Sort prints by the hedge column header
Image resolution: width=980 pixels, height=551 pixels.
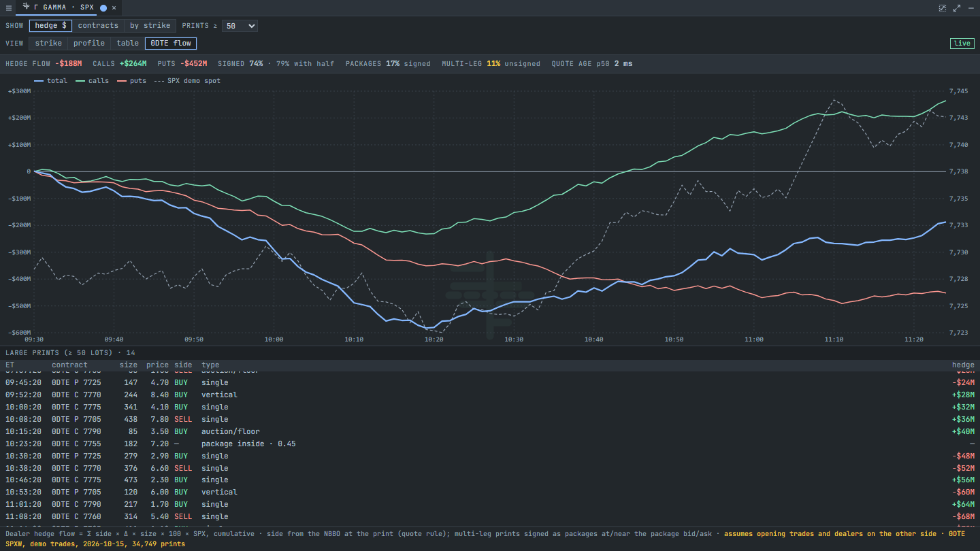click(x=963, y=365)
